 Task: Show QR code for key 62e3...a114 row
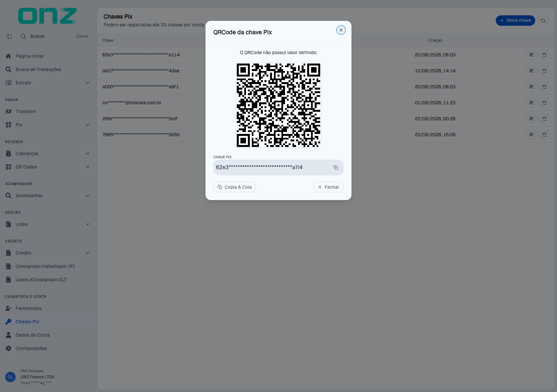pos(531,55)
